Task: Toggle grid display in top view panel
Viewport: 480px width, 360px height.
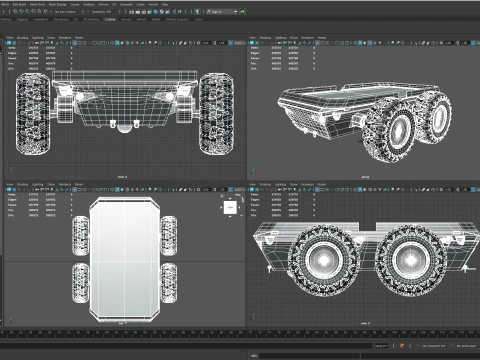Action: pos(74,189)
